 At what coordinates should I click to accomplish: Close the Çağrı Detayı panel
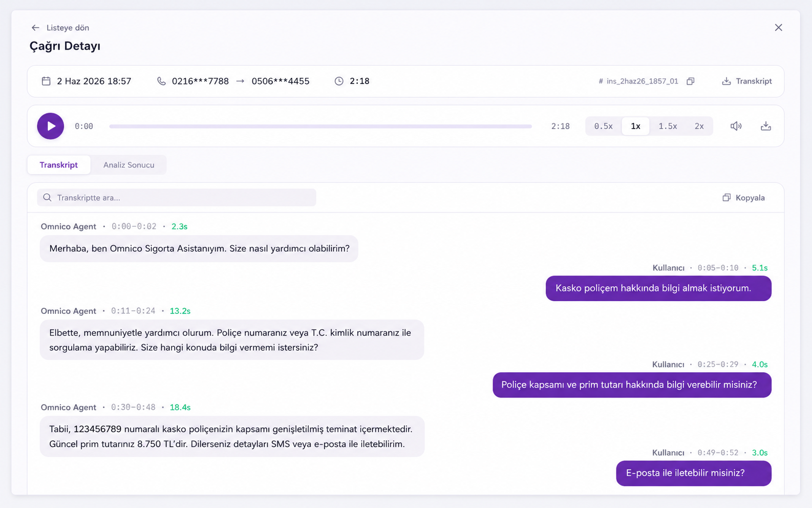point(778,28)
